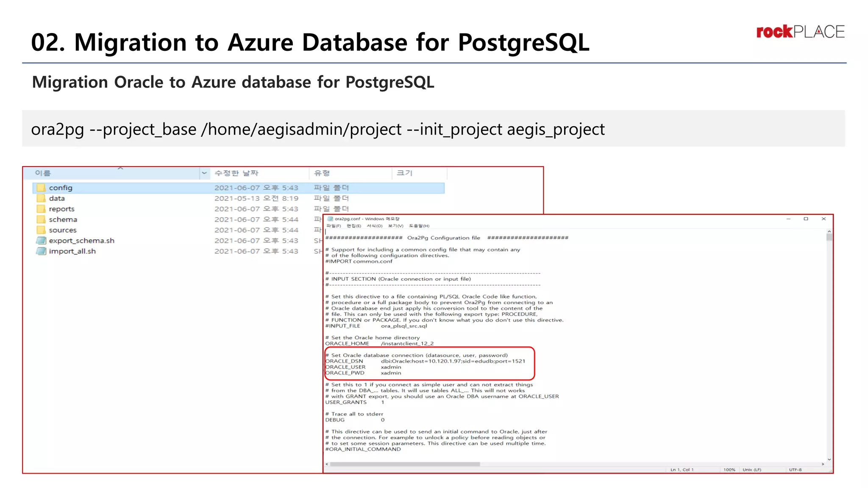Click the ORACLE_PWD xadmin line

(363, 373)
